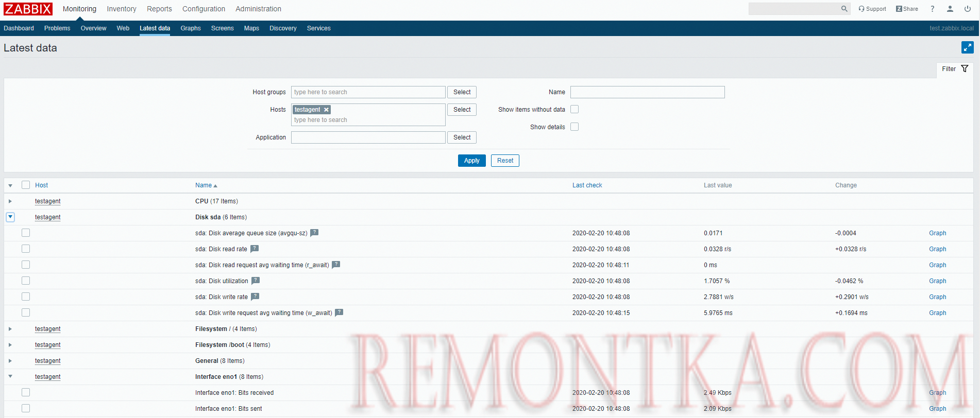The width and height of the screenshot is (980, 418).
Task: Open Maps submenu
Action: point(251,28)
